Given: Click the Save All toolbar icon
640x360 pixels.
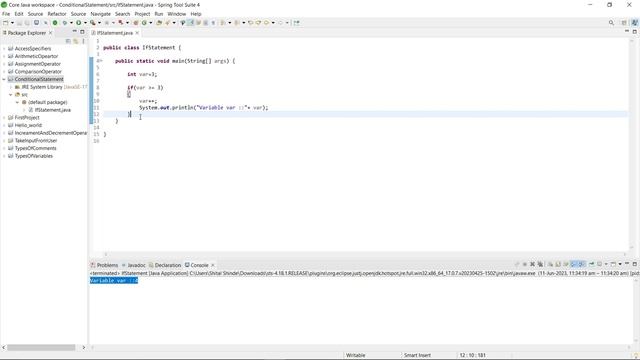Looking at the screenshot, I should click(27, 23).
